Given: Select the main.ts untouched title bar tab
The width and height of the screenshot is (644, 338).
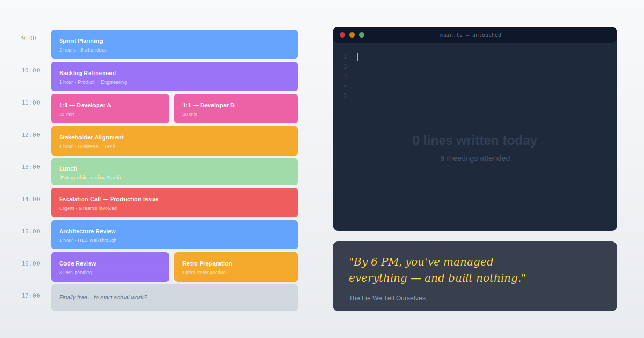Looking at the screenshot, I should (x=471, y=35).
